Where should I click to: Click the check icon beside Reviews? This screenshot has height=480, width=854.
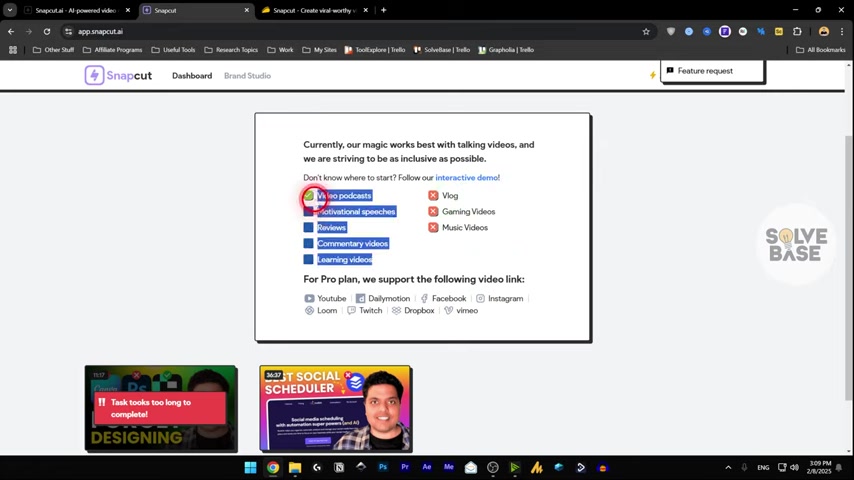[309, 227]
